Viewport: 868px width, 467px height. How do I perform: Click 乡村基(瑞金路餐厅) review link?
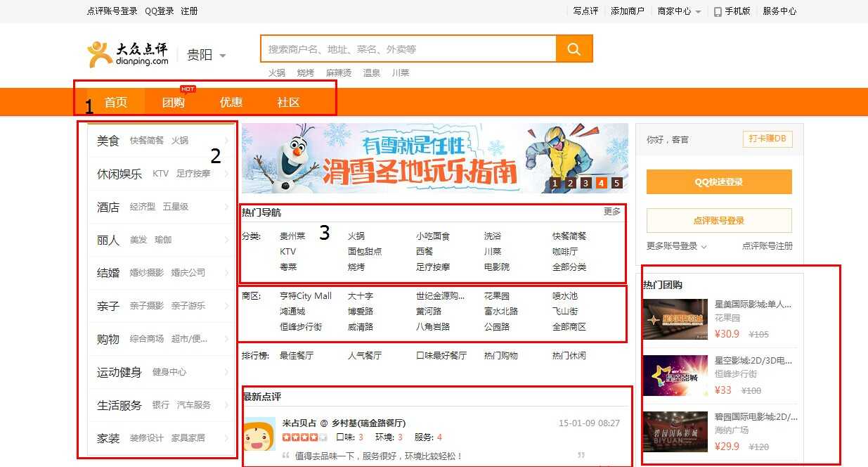coord(368,423)
